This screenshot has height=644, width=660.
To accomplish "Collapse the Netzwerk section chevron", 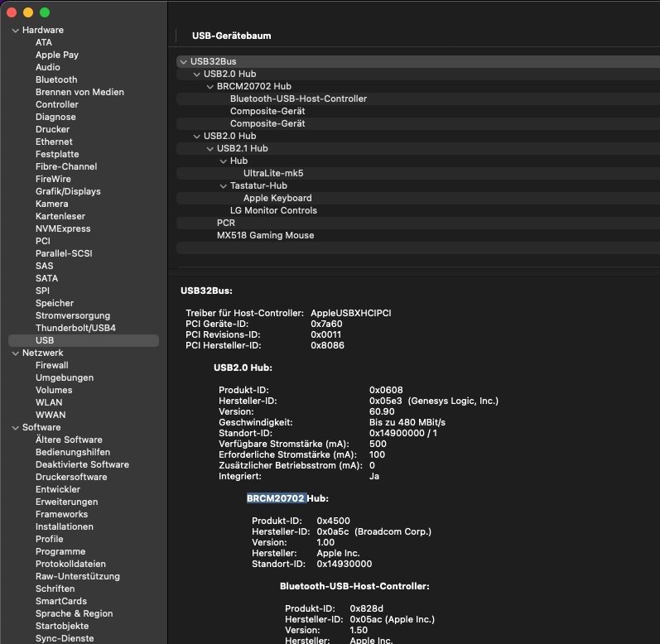I will (16, 353).
